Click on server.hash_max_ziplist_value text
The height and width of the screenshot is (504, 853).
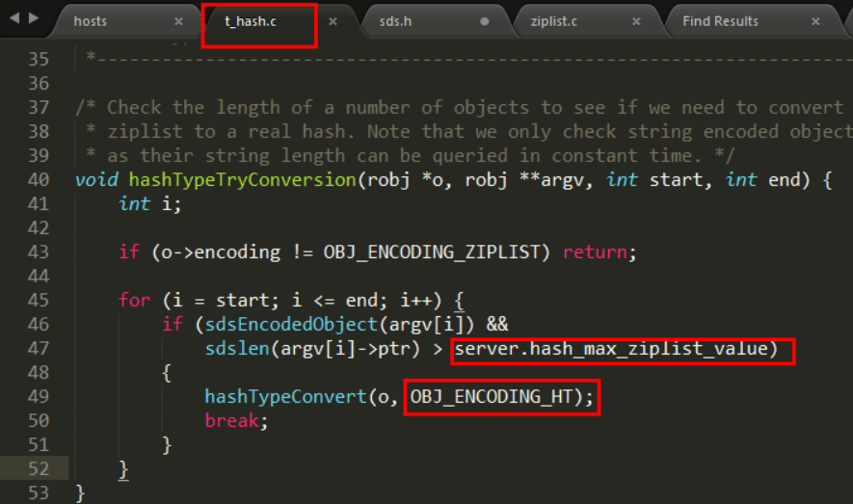coord(616,349)
